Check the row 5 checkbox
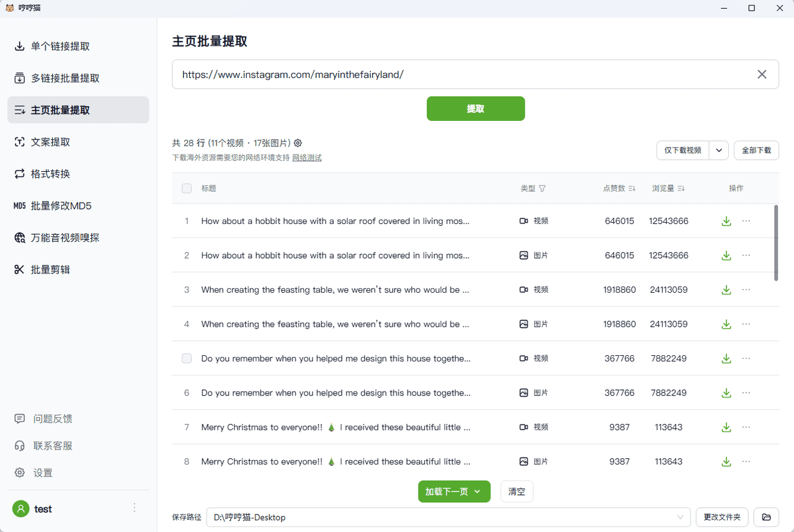Viewport: 794px width, 532px height. point(187,358)
